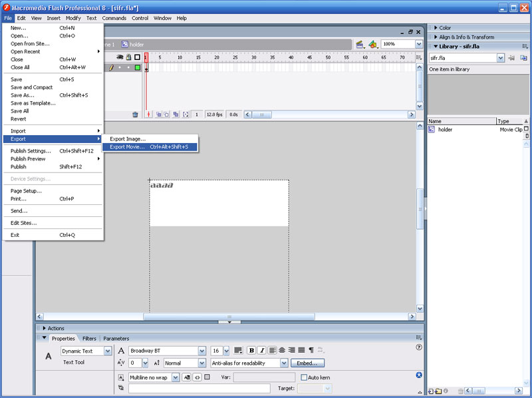The height and width of the screenshot is (398, 532).
Task: Click the Italic formatting button
Action: 261,351
